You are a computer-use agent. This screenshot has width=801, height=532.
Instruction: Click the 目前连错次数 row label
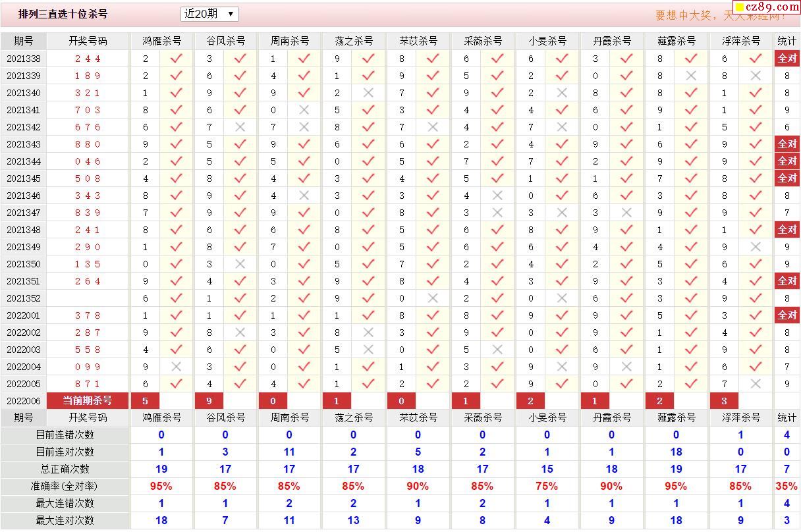[65, 435]
